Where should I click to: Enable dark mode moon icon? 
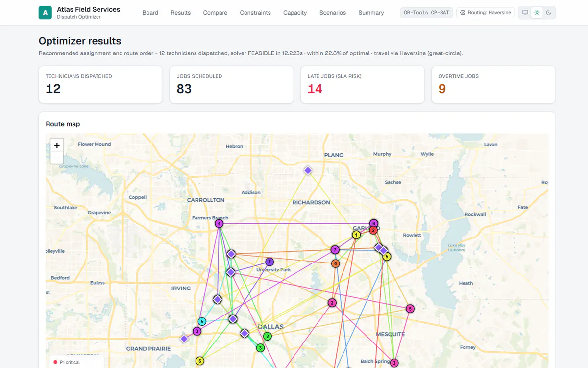[549, 13]
